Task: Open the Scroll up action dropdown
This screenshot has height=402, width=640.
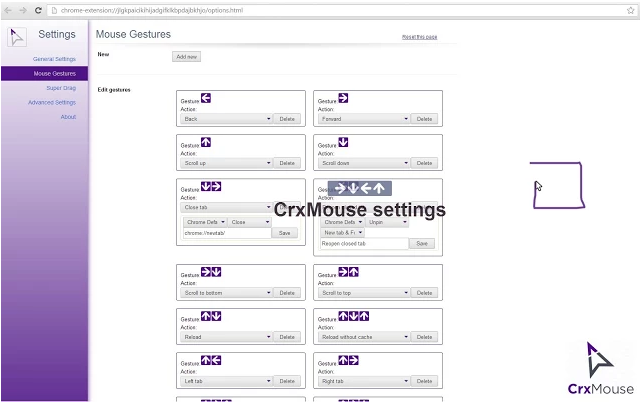Action: [x=226, y=163]
